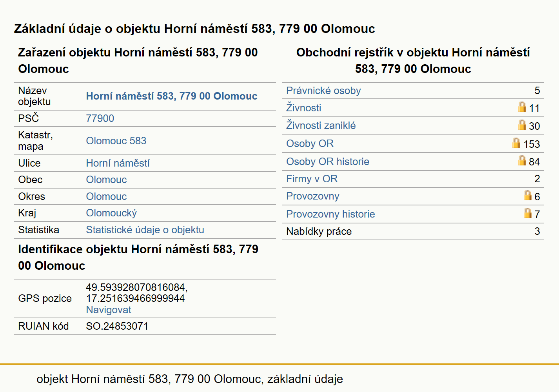Screen dimensions: 559x392
Task: Open the Firmy v OR link
Action: click(312, 179)
